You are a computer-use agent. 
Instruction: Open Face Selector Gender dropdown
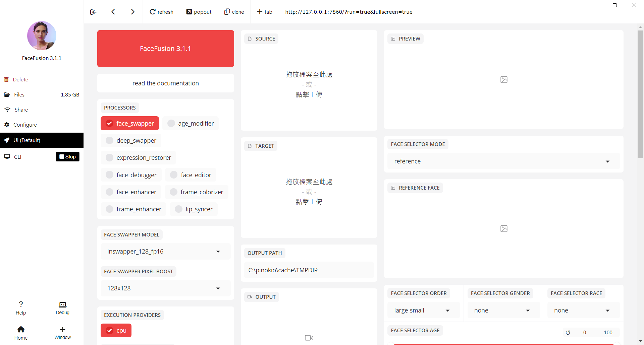504,310
